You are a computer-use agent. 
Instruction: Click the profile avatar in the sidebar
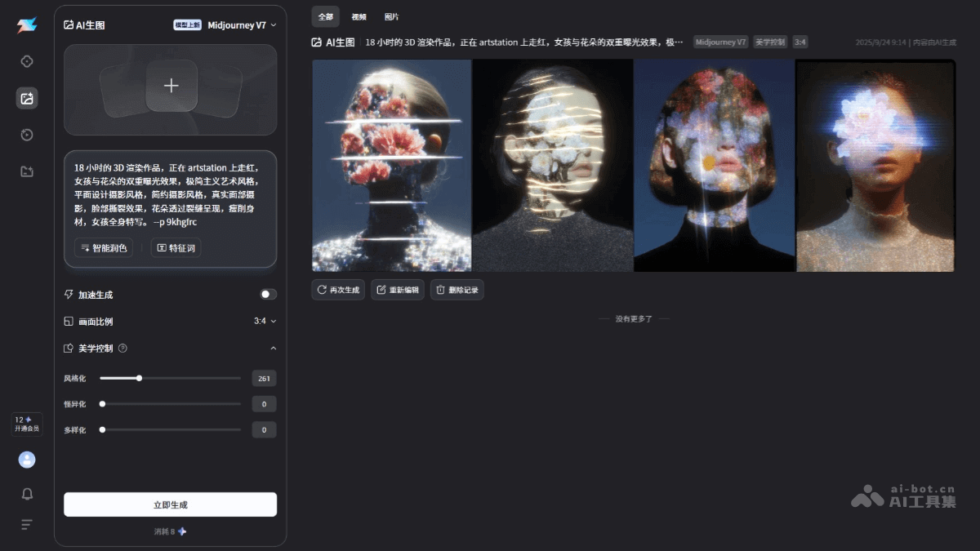click(x=26, y=460)
